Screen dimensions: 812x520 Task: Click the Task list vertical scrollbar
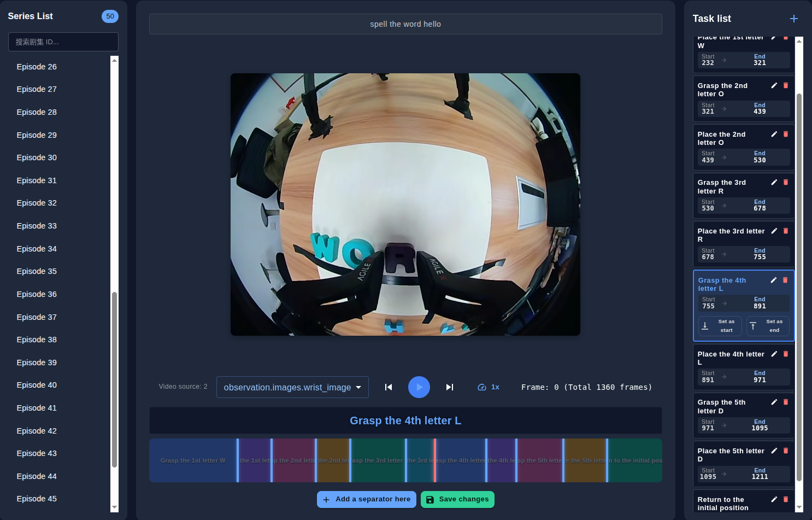pyautogui.click(x=799, y=287)
